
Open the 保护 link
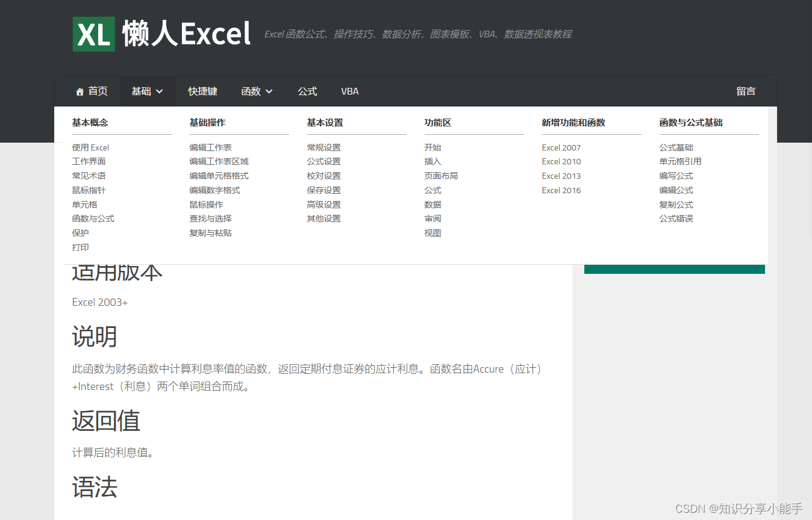(81, 233)
